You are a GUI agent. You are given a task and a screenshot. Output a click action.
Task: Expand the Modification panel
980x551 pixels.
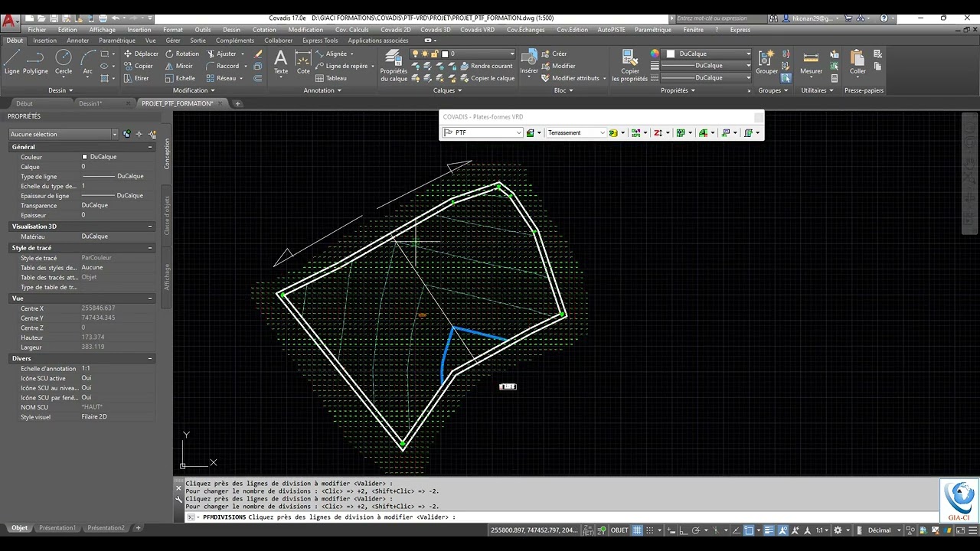click(193, 90)
